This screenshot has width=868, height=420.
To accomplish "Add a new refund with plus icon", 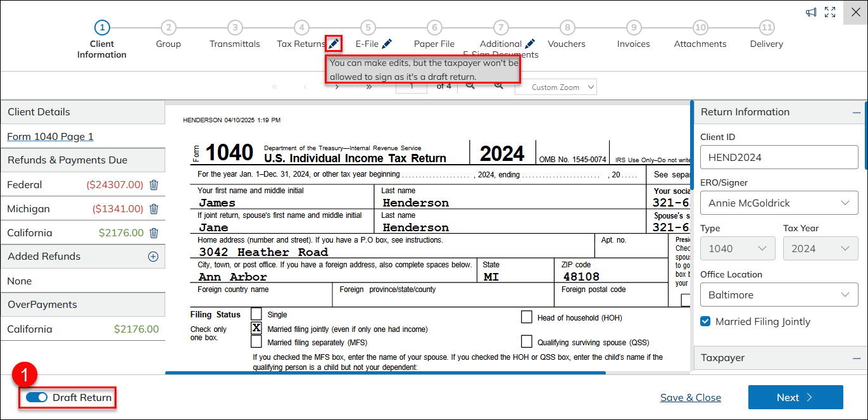I will click(153, 257).
